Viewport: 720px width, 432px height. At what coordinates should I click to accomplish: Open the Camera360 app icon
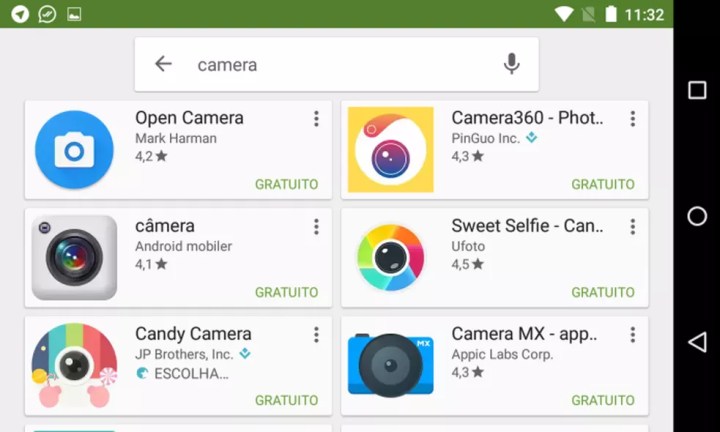(390, 149)
